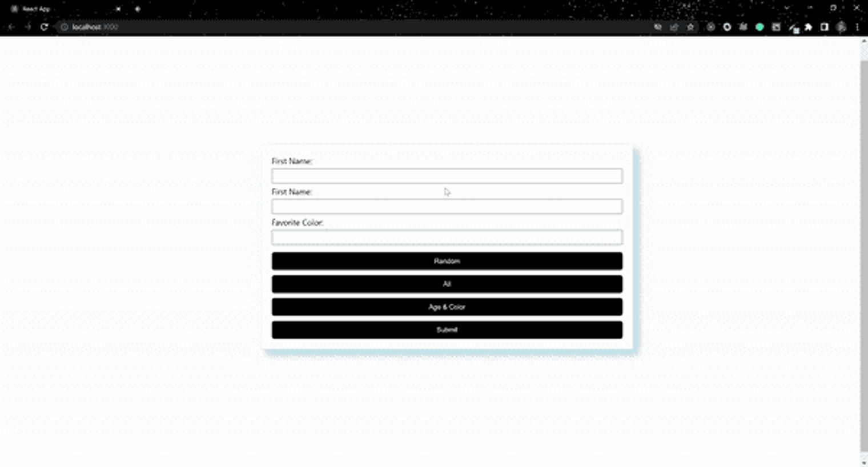Switch to the React App tab
This screenshot has height=467, width=868.
[x=63, y=9]
